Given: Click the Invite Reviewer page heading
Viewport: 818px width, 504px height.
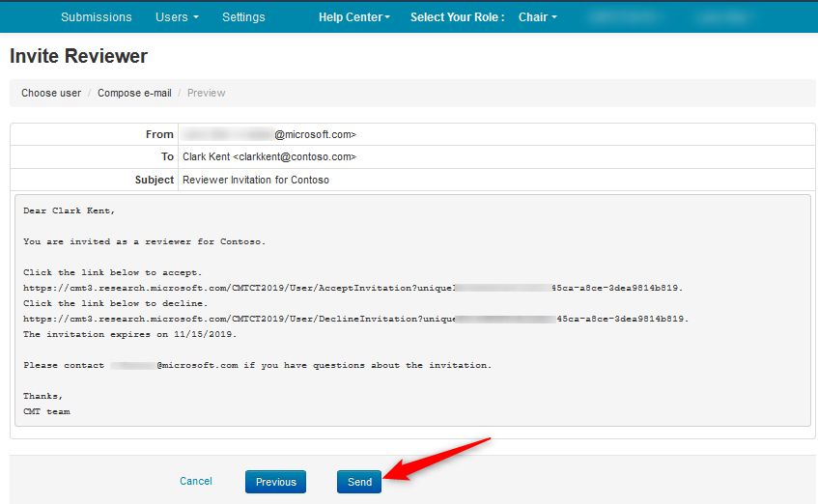Looking at the screenshot, I should (79, 56).
